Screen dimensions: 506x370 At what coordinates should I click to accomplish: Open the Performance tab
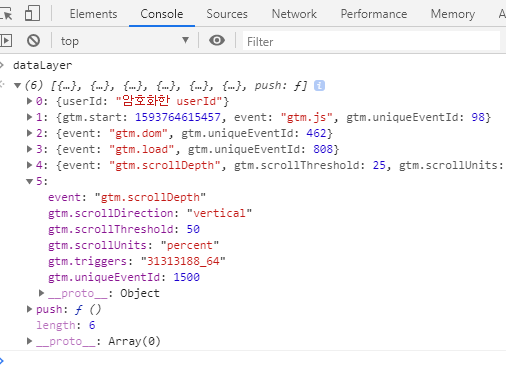point(374,14)
